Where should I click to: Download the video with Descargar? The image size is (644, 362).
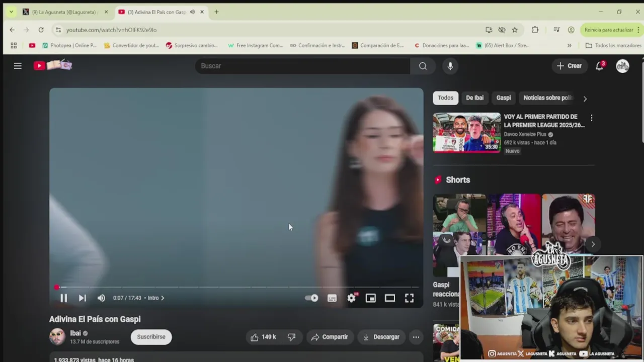[381, 337]
